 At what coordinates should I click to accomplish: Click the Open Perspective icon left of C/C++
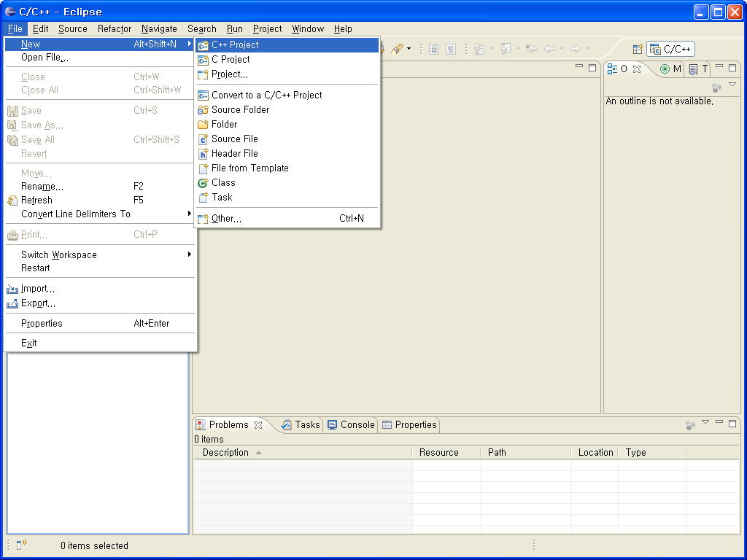pos(638,49)
